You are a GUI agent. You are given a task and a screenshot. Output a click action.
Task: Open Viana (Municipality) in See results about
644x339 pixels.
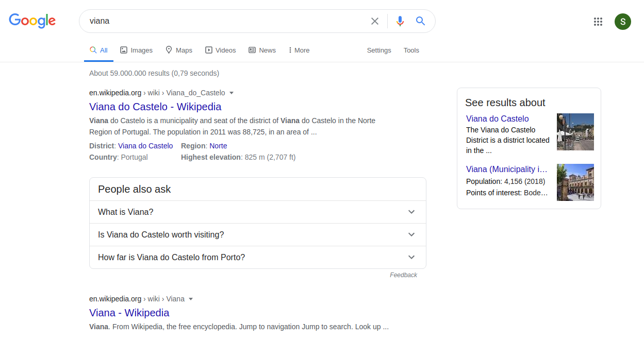click(507, 169)
